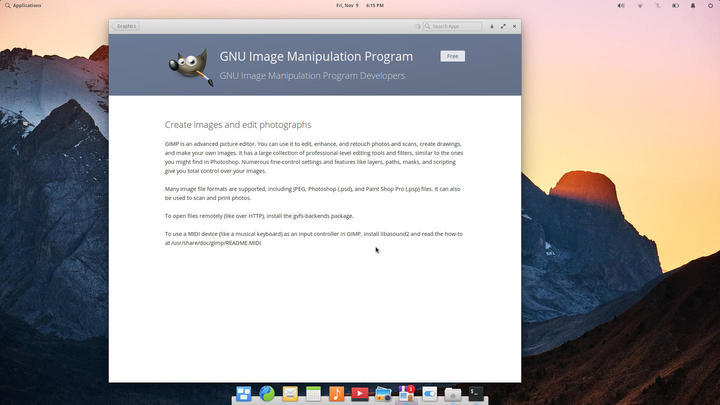Click paragraph starting 'To use a MIDI device'
Viewport: 720px width, 405px height.
tap(314, 238)
